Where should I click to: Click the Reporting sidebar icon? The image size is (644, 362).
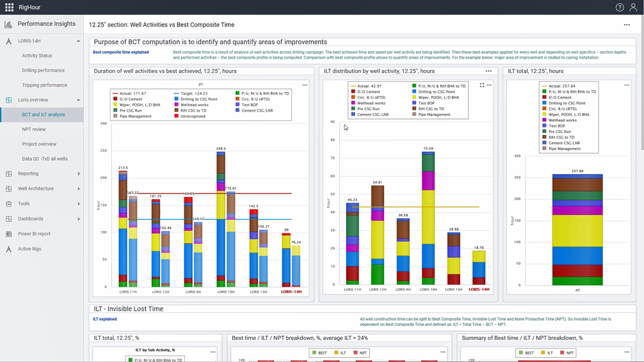9,173
